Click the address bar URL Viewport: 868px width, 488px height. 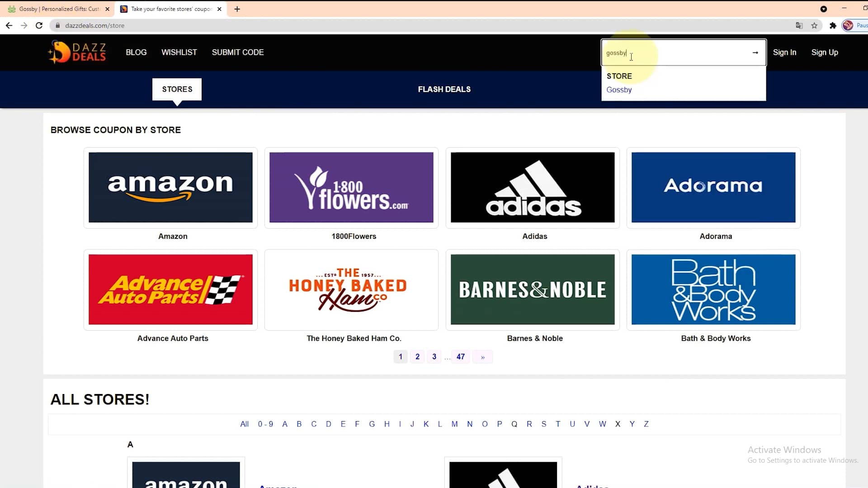click(94, 26)
